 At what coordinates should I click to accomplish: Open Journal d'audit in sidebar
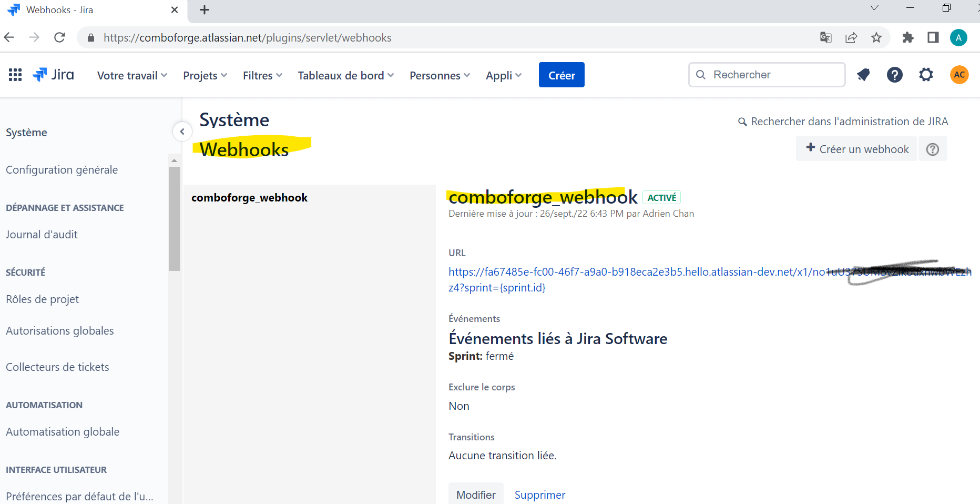(42, 235)
